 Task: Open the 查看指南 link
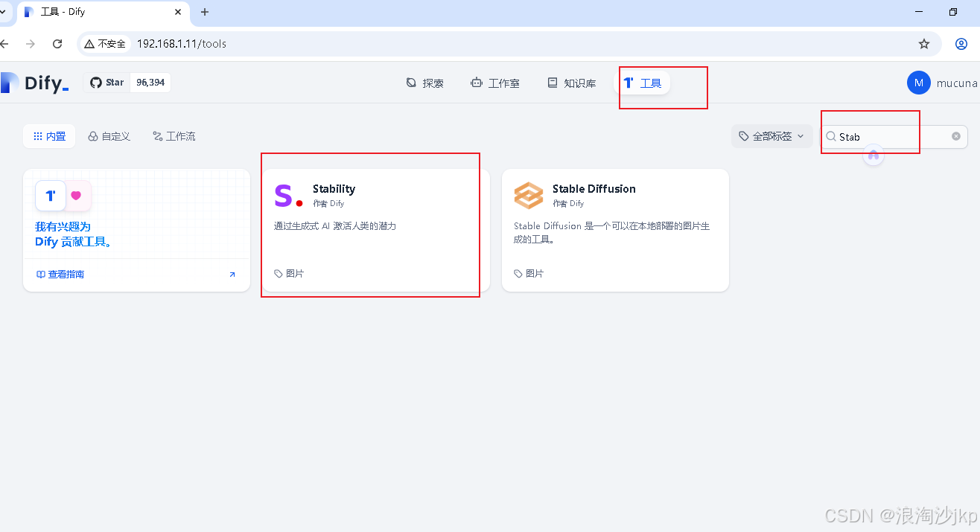pos(60,275)
